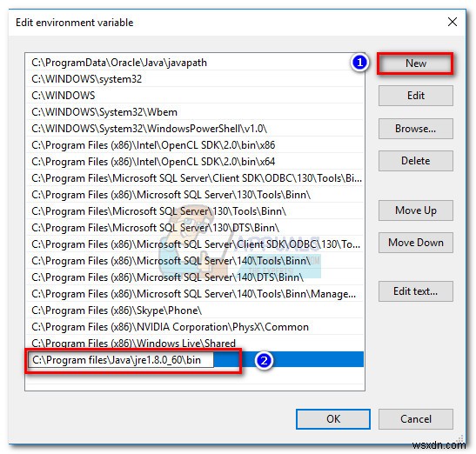The image size is (476, 454).
Task: Select Program Files Client SDK\ODBC\130\Tools\Bi... entry
Action: pyautogui.click(x=195, y=178)
